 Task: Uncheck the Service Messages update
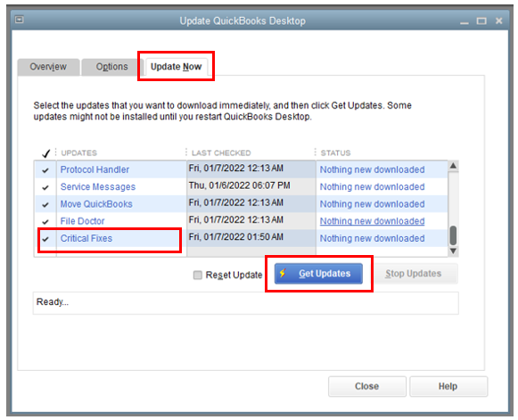click(45, 187)
